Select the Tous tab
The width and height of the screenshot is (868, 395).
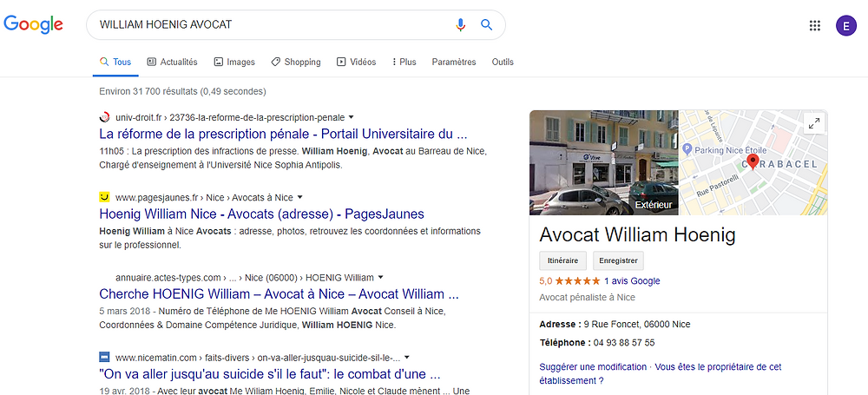(115, 62)
